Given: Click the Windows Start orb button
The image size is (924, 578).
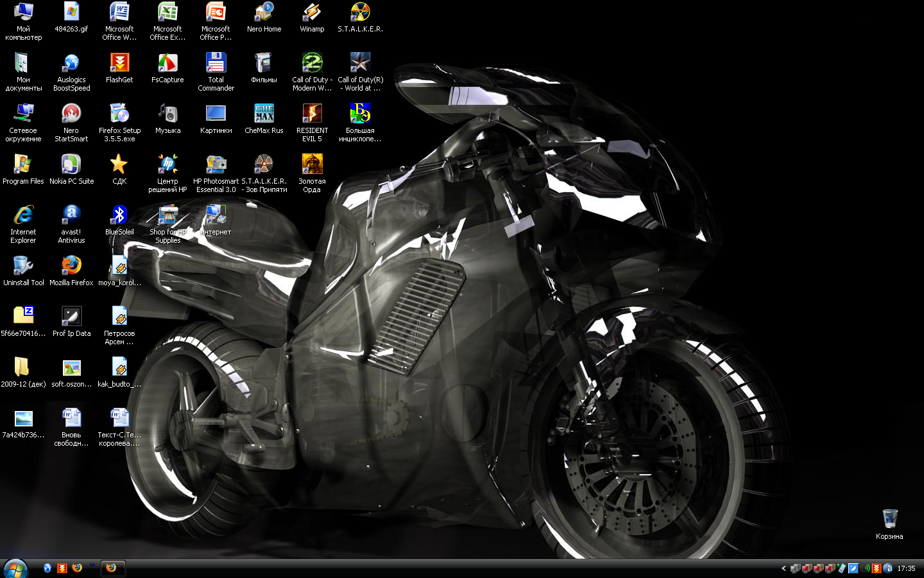Looking at the screenshot, I should tap(15, 568).
